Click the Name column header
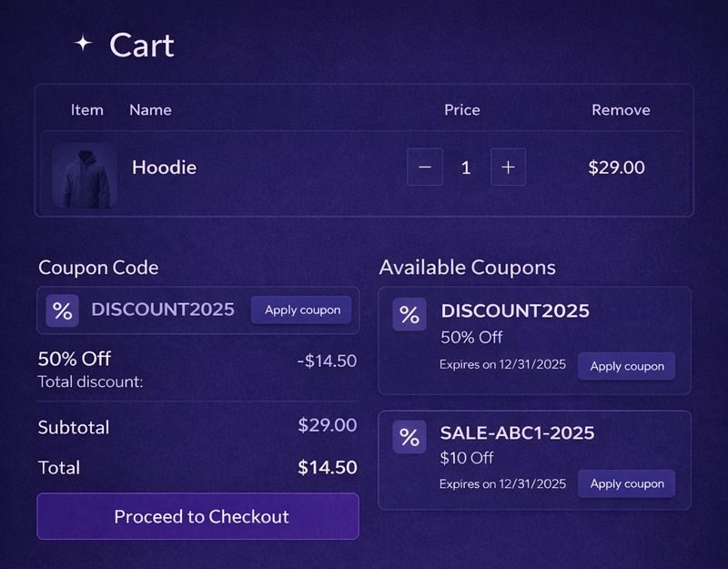Viewport: 728px width, 569px height. click(150, 110)
